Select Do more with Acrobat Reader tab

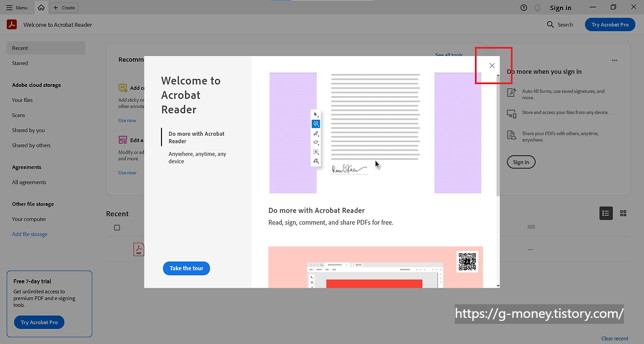coord(197,137)
